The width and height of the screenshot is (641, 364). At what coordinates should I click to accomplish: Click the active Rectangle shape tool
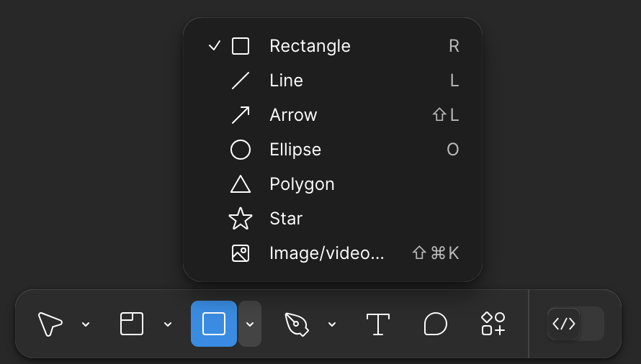(214, 324)
